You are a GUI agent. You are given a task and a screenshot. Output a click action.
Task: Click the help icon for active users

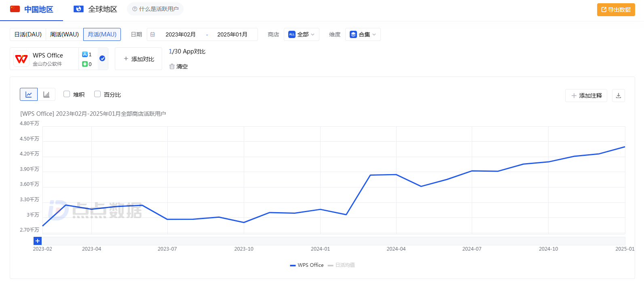coord(135,9)
